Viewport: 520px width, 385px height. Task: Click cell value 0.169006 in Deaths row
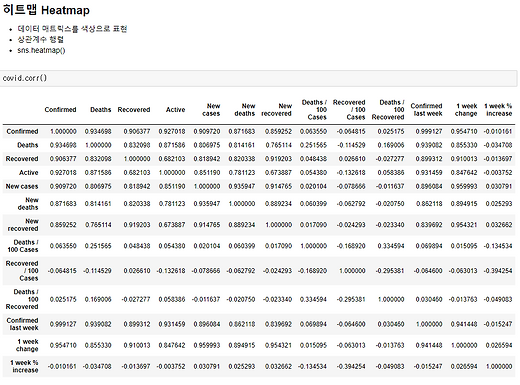click(x=391, y=145)
